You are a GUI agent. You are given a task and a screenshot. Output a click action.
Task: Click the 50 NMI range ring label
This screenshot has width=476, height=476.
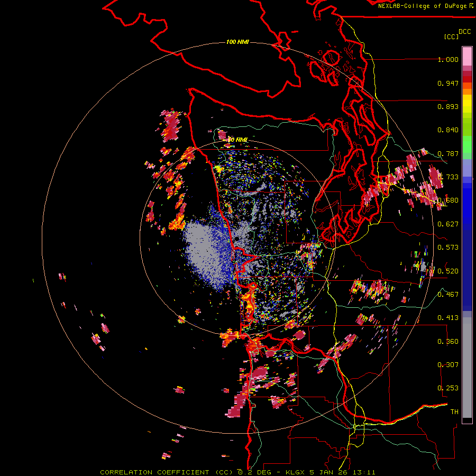pyautogui.click(x=237, y=140)
